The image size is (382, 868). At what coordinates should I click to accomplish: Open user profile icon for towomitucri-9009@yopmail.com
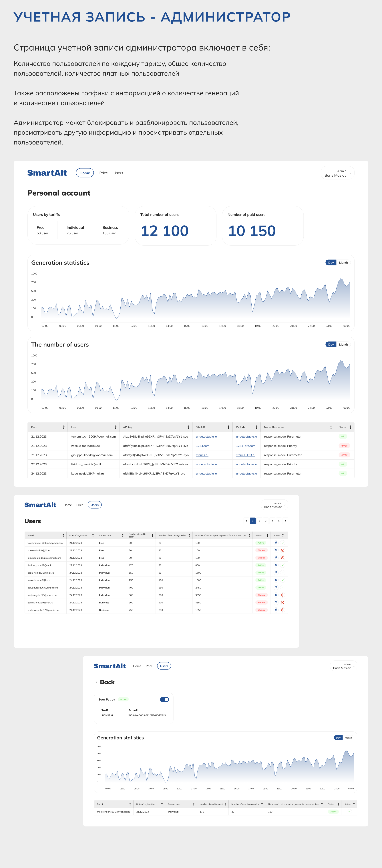click(x=276, y=543)
